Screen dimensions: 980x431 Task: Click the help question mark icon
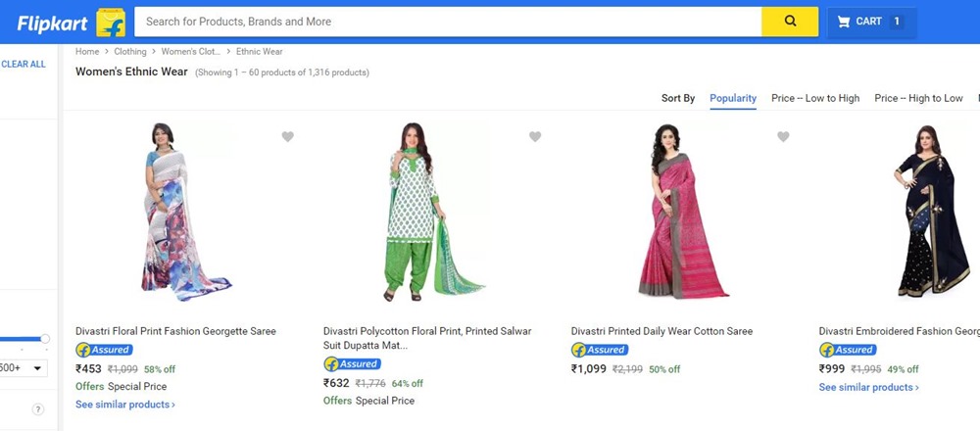coord(38,409)
